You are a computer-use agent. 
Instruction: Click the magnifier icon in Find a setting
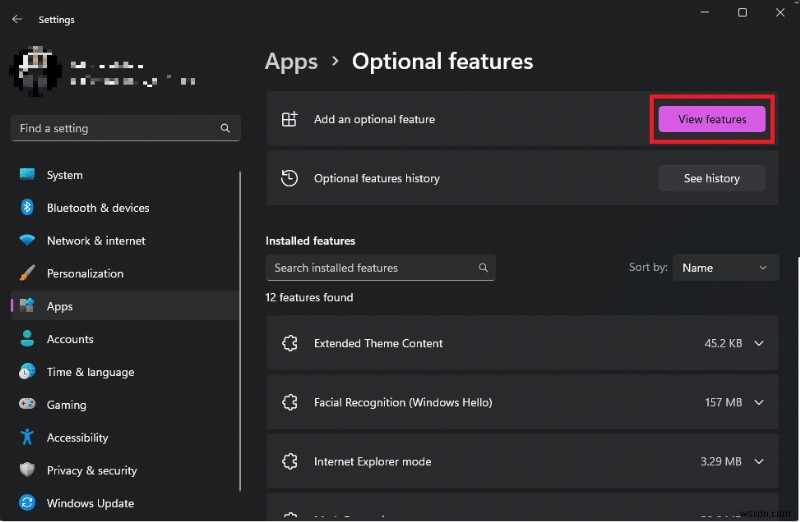[225, 128]
